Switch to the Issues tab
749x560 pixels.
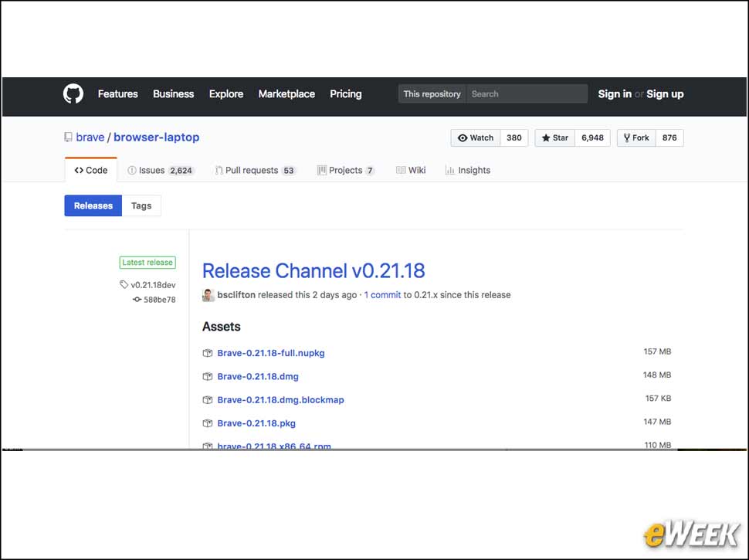tap(161, 170)
